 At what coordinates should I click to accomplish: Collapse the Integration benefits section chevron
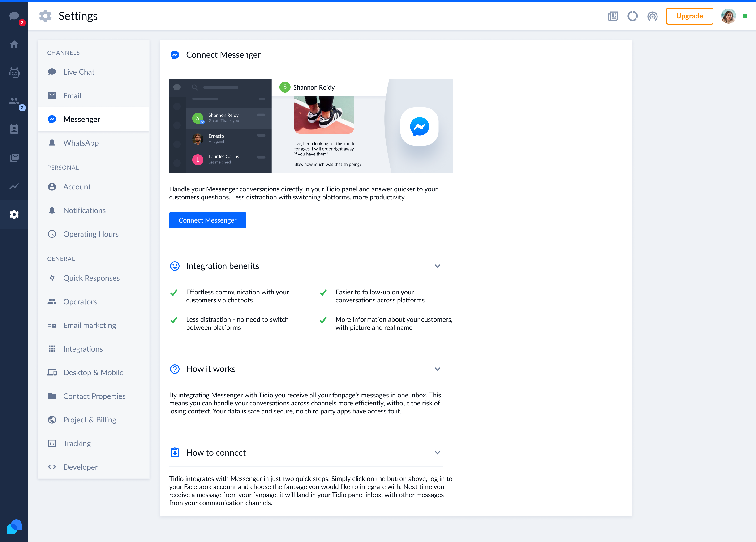(437, 266)
